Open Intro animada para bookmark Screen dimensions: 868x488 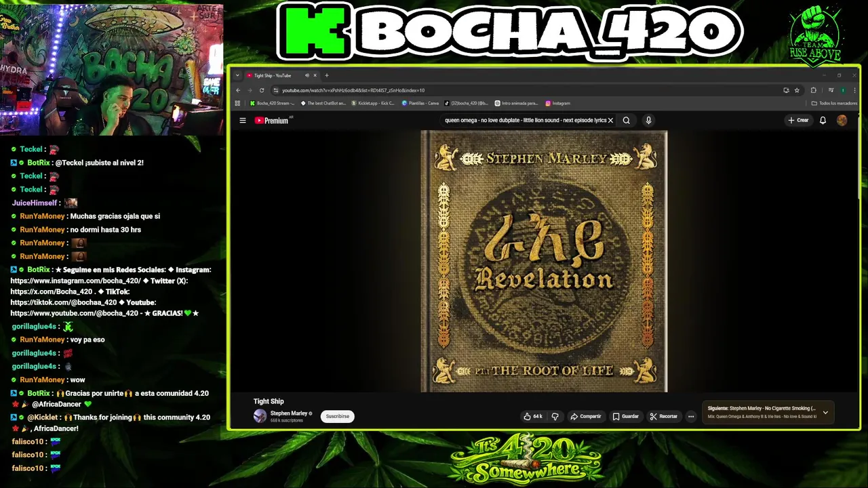516,103
